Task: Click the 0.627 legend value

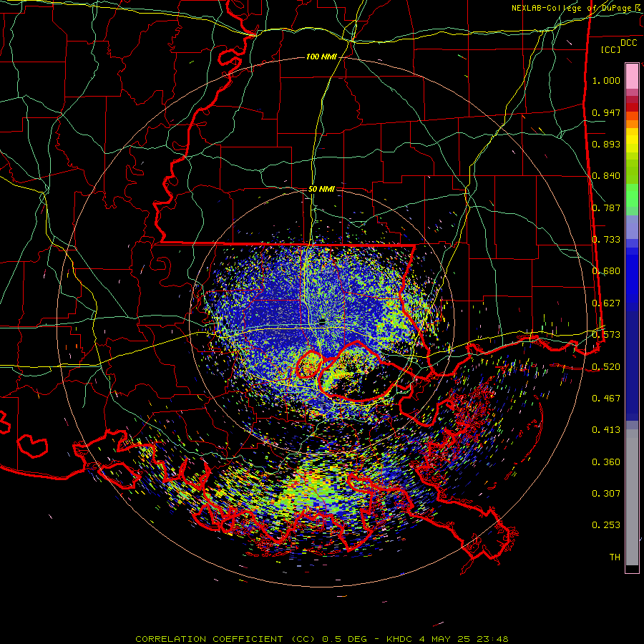Action: coord(606,303)
